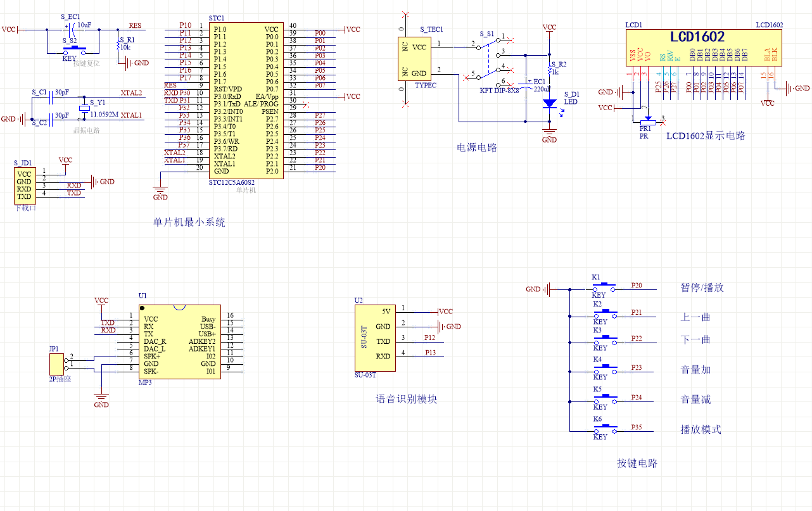Select the S_TEC1 TYPEC connector symbol
Viewport: 812px width, 511px height.
click(413, 59)
